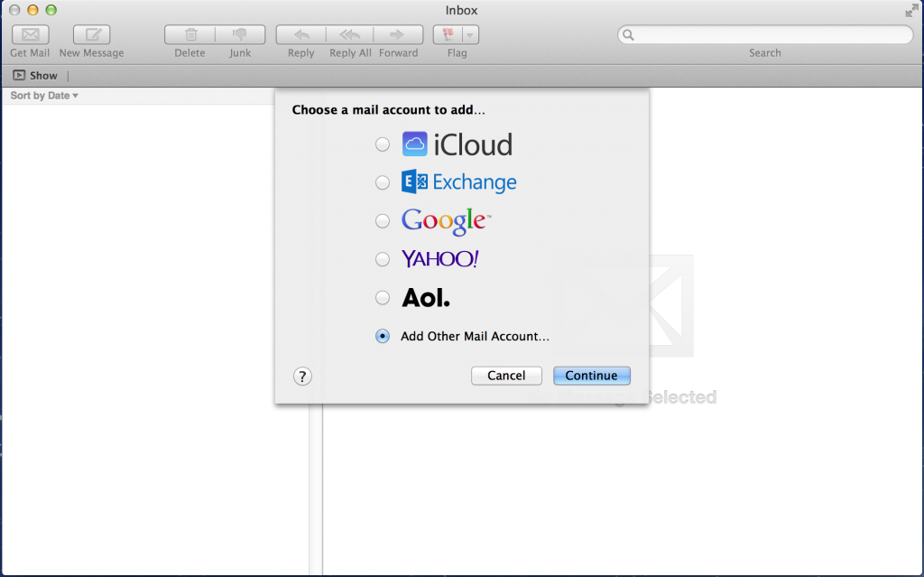Select the iCloud radio button
The image size is (924, 577).
pos(383,144)
